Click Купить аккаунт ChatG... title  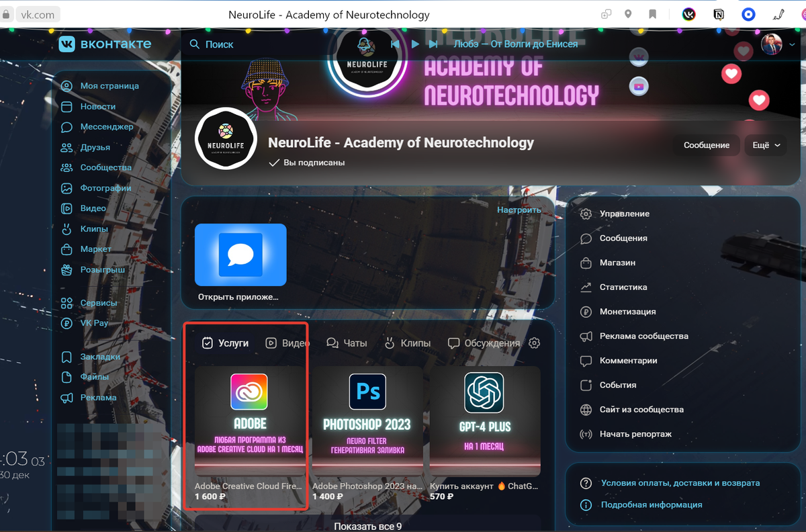coord(484,486)
